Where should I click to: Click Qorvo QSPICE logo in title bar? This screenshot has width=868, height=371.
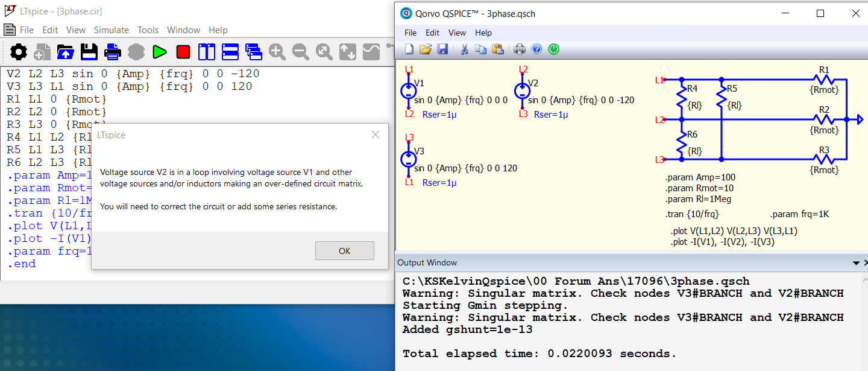coord(406,13)
